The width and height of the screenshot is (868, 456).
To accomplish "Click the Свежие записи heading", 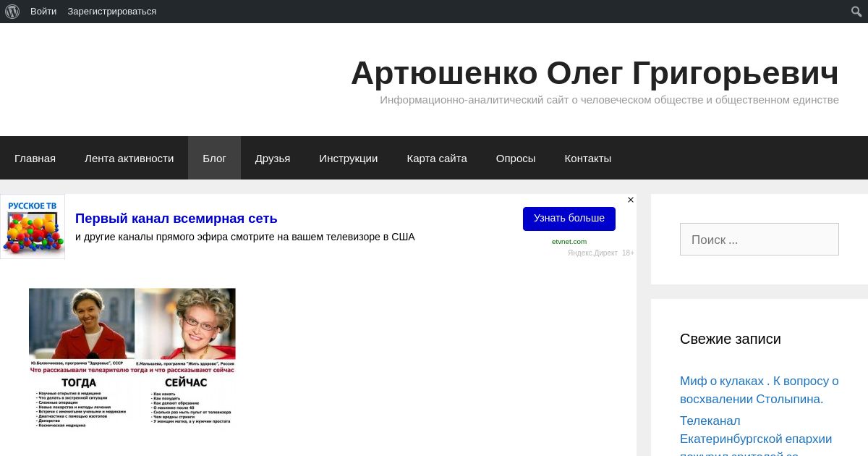I will [x=731, y=339].
